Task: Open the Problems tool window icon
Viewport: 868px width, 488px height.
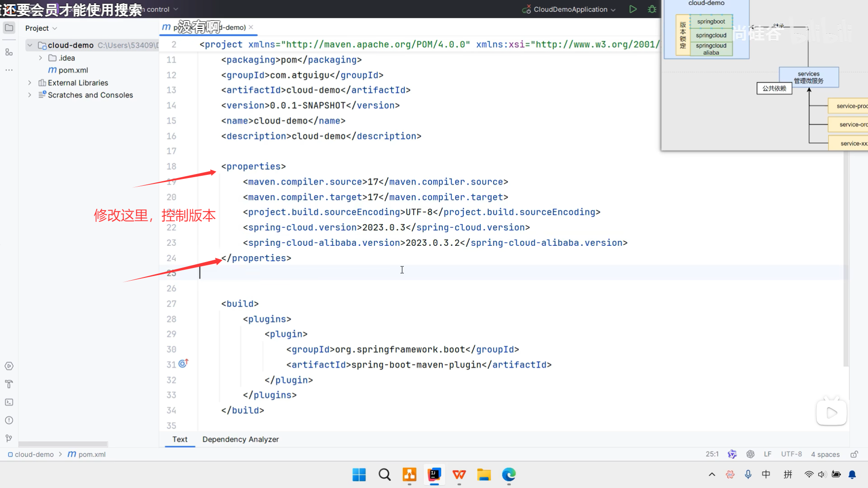Action: tap(9, 420)
